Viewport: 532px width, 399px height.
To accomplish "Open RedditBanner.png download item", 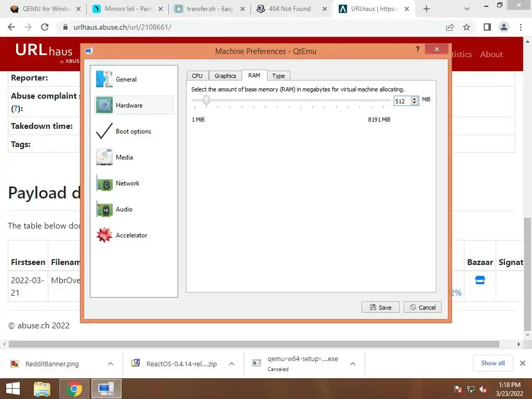I will [x=52, y=364].
